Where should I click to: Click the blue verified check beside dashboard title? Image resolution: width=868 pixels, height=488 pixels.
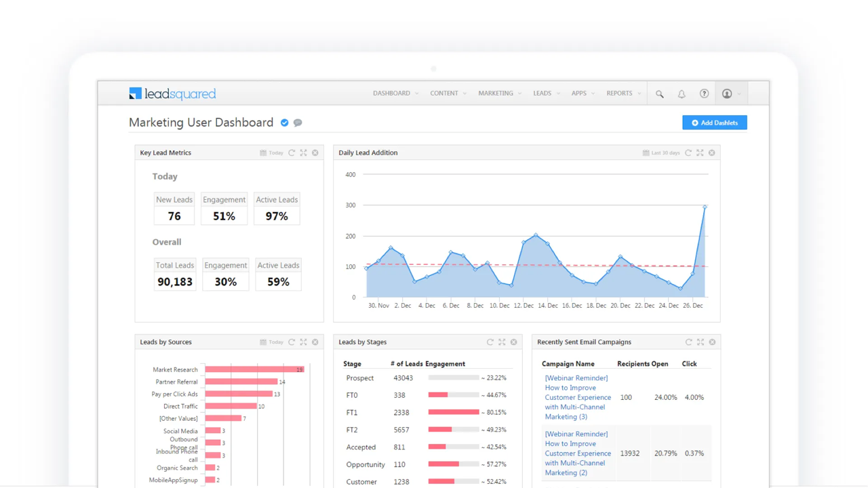coord(285,123)
